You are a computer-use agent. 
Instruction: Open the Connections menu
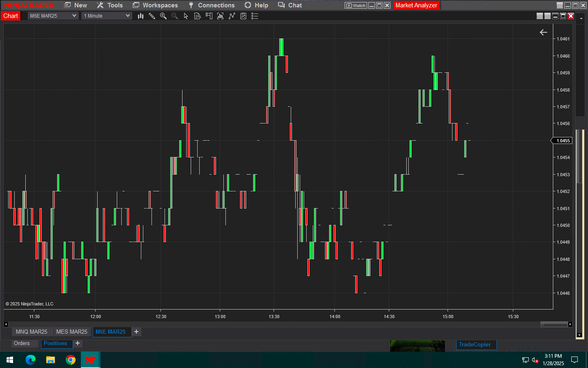tap(212, 5)
